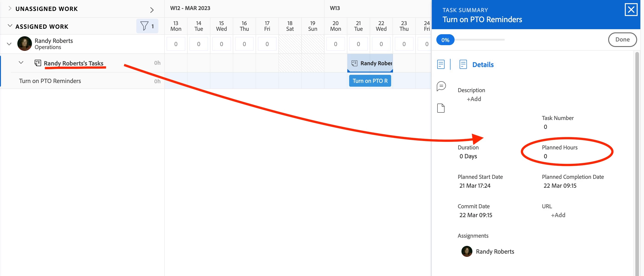Click the right arrow beside Unassigned Work
644x276 pixels.
(x=152, y=10)
